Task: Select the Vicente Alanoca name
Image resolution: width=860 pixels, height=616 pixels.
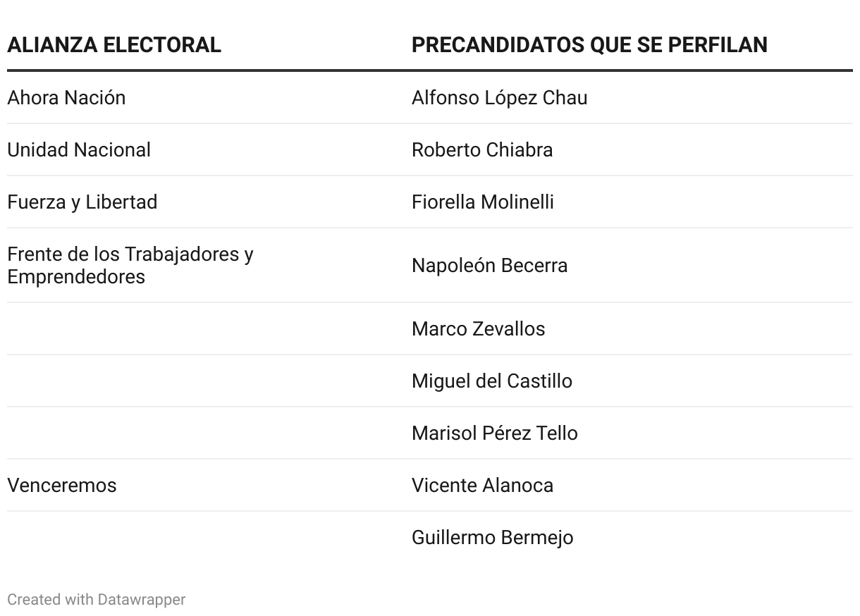Action: [x=482, y=485]
